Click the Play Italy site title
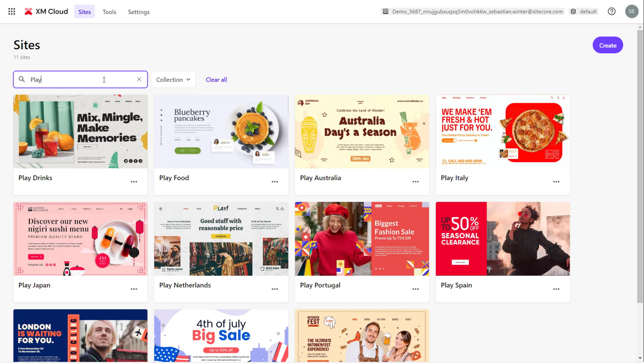This screenshot has height=363, width=644. (455, 178)
